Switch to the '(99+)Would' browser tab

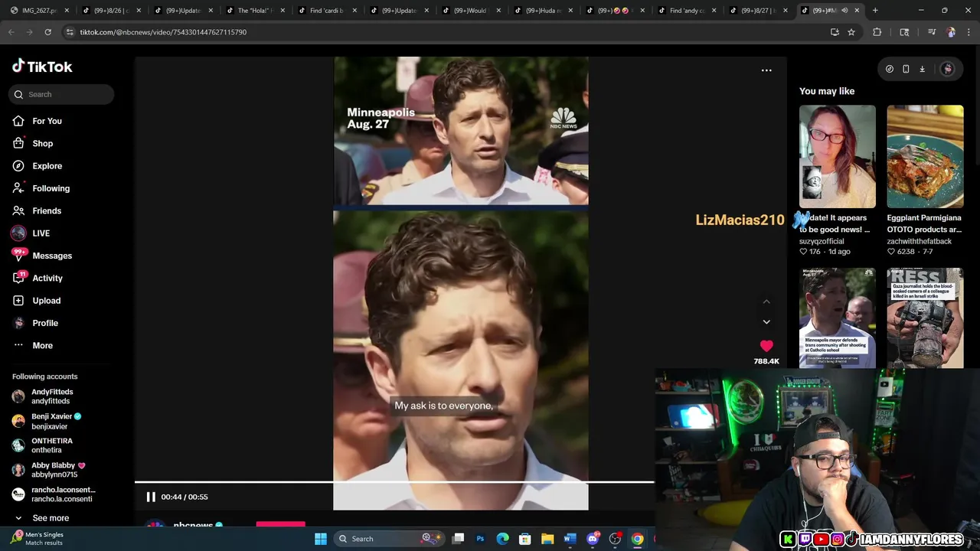coord(472,10)
